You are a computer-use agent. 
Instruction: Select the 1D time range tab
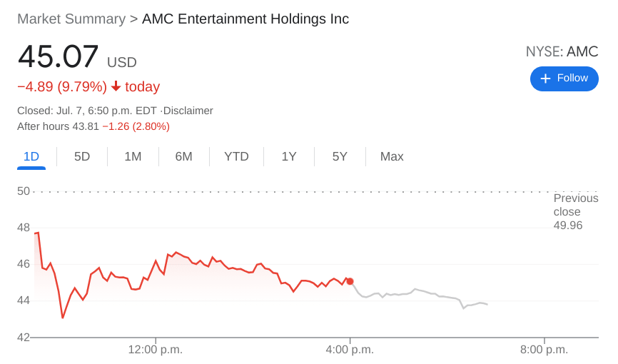pyautogui.click(x=31, y=156)
